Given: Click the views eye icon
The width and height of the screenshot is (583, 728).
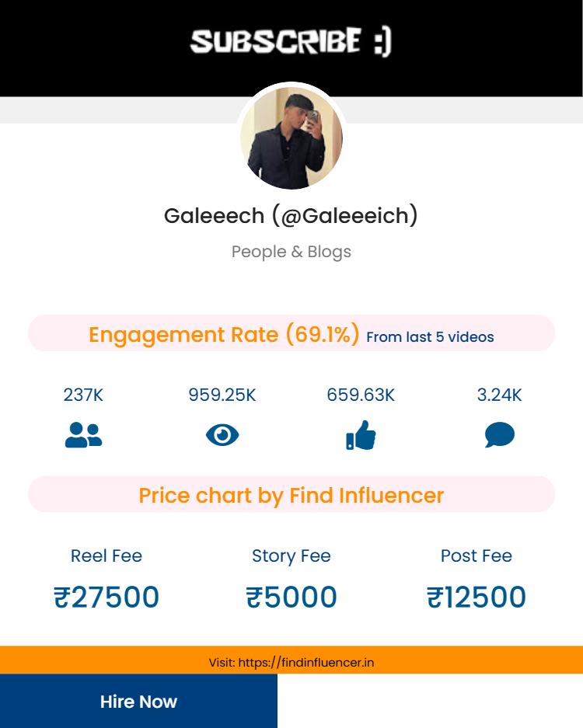Looking at the screenshot, I should coord(222,435).
